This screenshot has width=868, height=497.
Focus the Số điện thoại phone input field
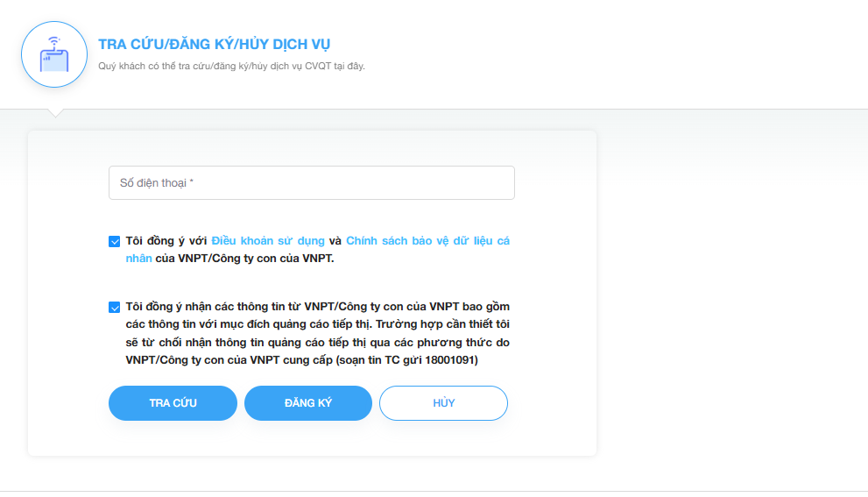(312, 183)
